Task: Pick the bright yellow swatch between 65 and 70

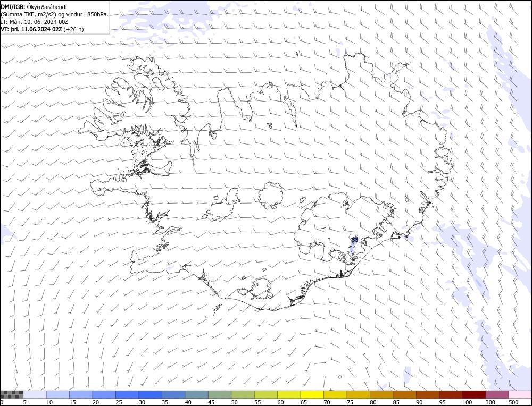Action: (x=312, y=394)
